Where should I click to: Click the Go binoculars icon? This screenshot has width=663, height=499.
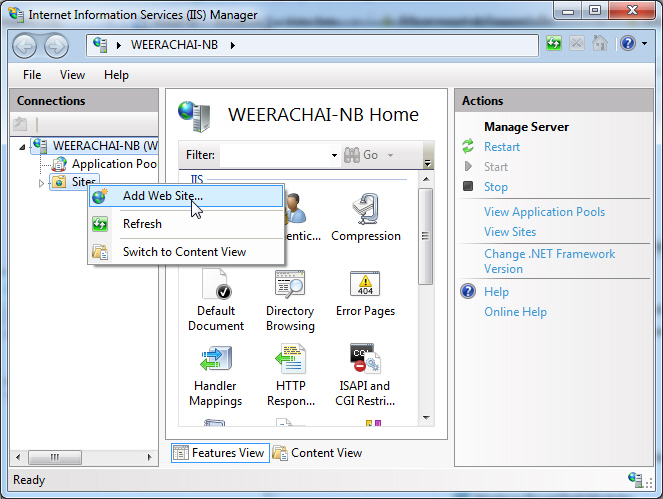352,155
